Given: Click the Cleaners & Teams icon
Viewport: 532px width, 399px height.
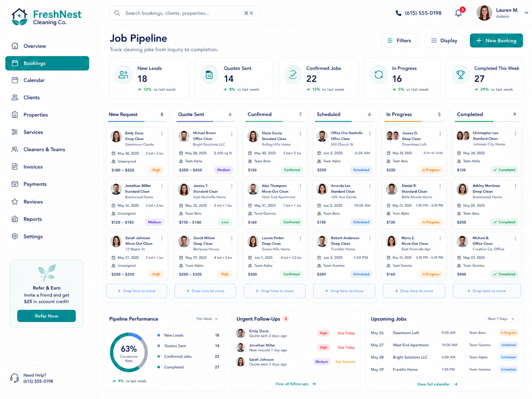Looking at the screenshot, I should 15,149.
